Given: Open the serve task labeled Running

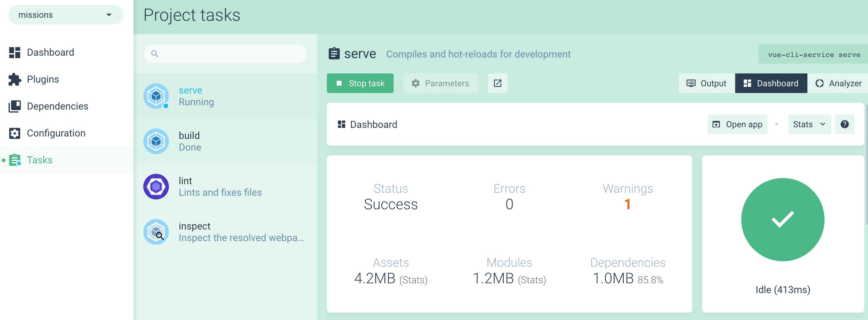Looking at the screenshot, I should point(225,96).
